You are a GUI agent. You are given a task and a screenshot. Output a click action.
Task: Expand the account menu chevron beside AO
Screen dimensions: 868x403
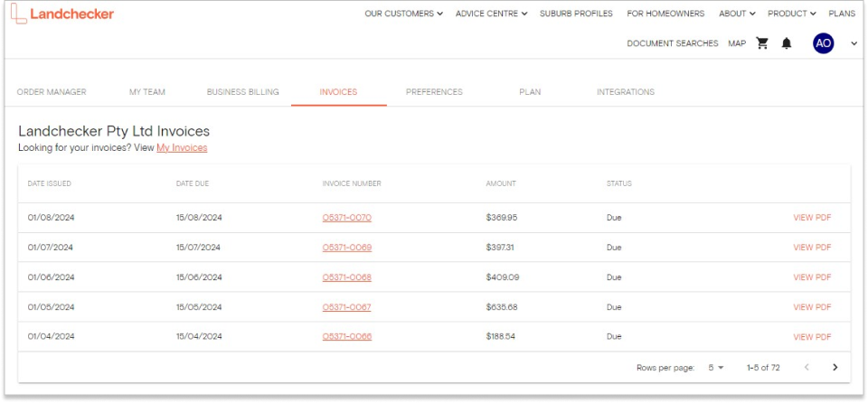point(854,43)
